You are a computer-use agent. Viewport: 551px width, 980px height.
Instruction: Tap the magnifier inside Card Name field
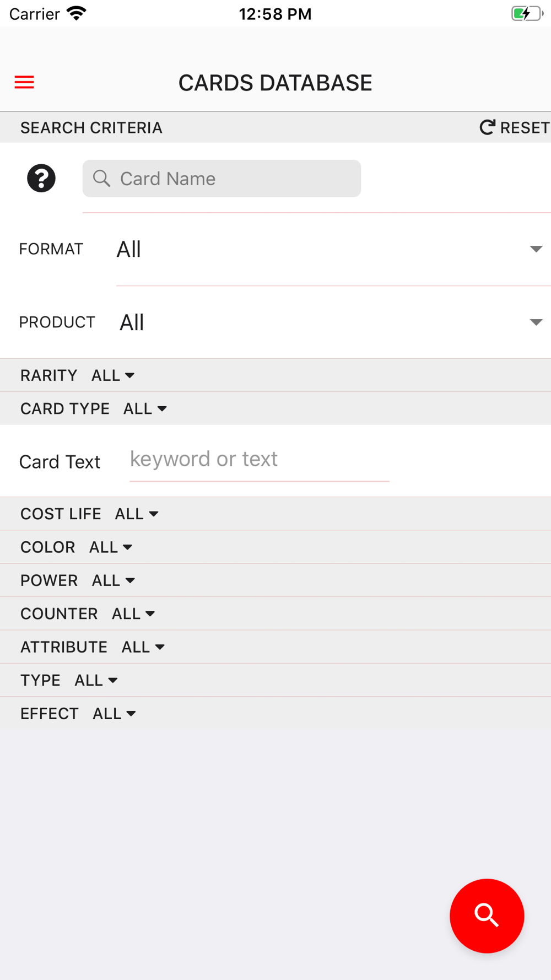101,179
